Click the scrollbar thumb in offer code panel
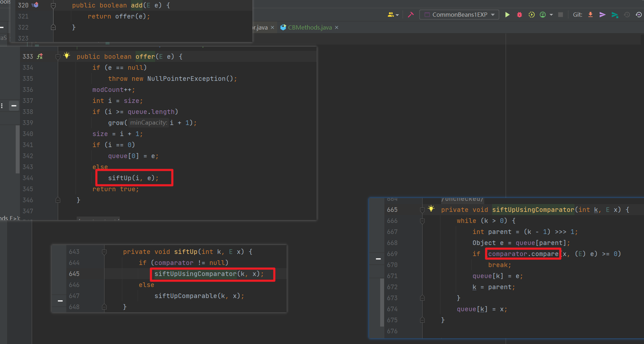 tap(17, 149)
